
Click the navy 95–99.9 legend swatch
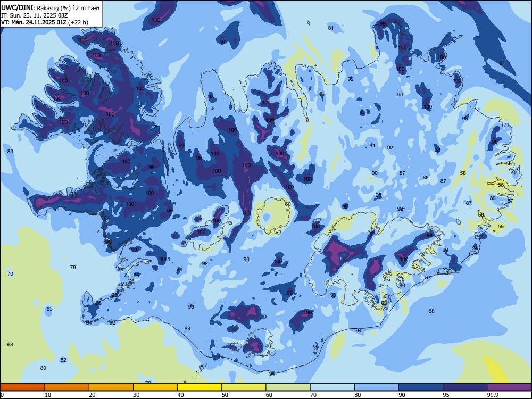465,387
